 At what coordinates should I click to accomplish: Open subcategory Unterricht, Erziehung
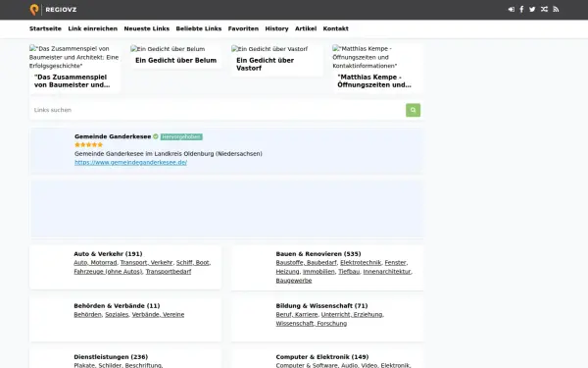click(x=352, y=315)
